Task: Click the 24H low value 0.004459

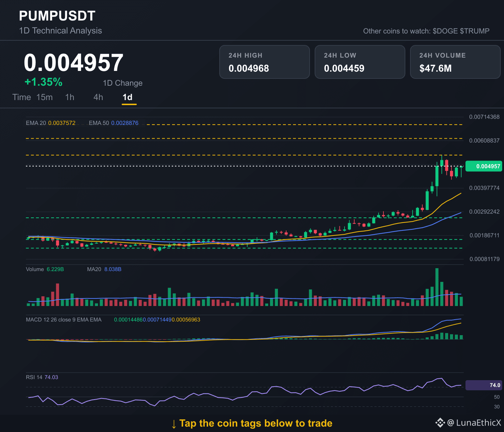Action: (x=344, y=68)
